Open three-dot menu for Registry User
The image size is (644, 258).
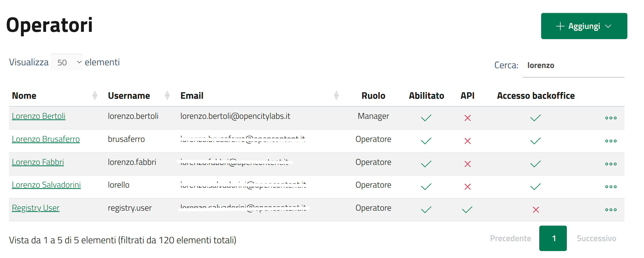click(x=611, y=210)
